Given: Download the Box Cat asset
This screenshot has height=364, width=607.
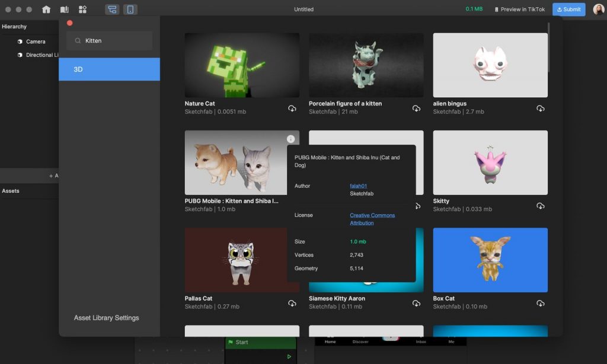Looking at the screenshot, I should (541, 303).
